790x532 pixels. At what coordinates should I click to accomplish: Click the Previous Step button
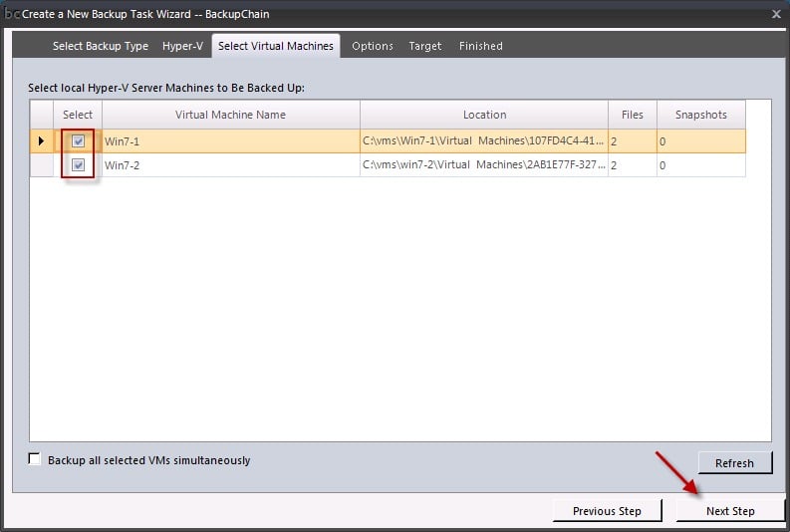[x=607, y=511]
